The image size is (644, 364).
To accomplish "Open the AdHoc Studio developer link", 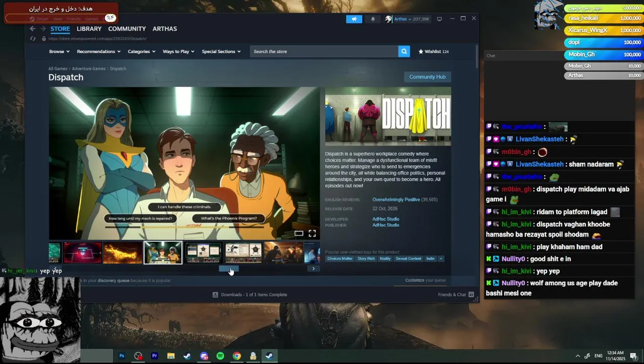I will (386, 219).
